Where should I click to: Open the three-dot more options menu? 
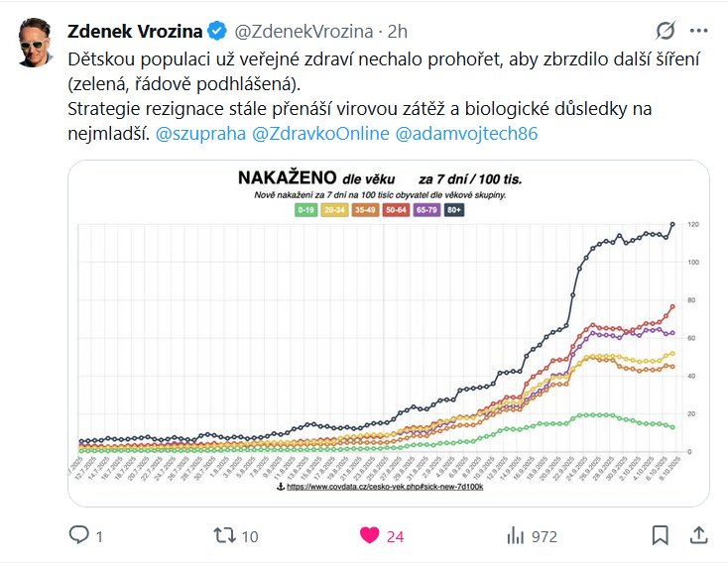699,30
